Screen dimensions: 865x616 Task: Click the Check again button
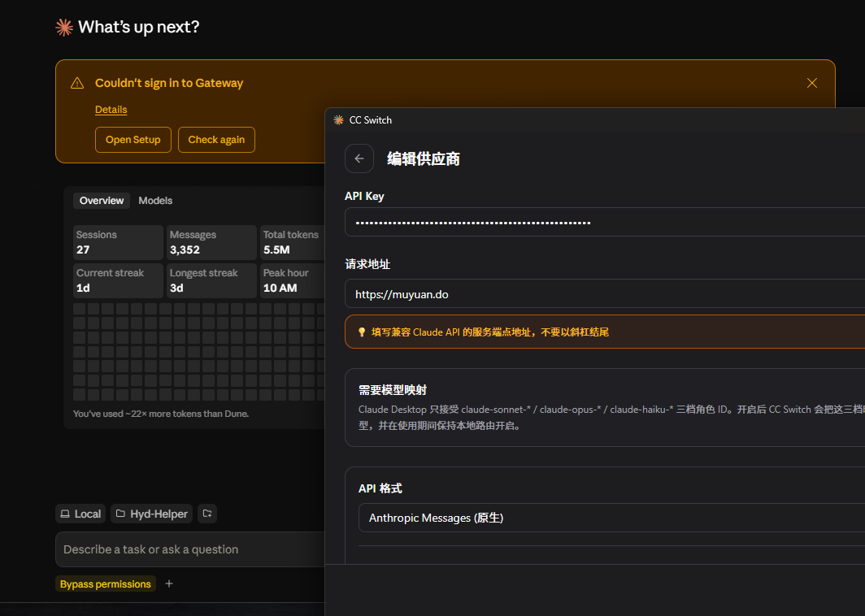pyautogui.click(x=216, y=140)
